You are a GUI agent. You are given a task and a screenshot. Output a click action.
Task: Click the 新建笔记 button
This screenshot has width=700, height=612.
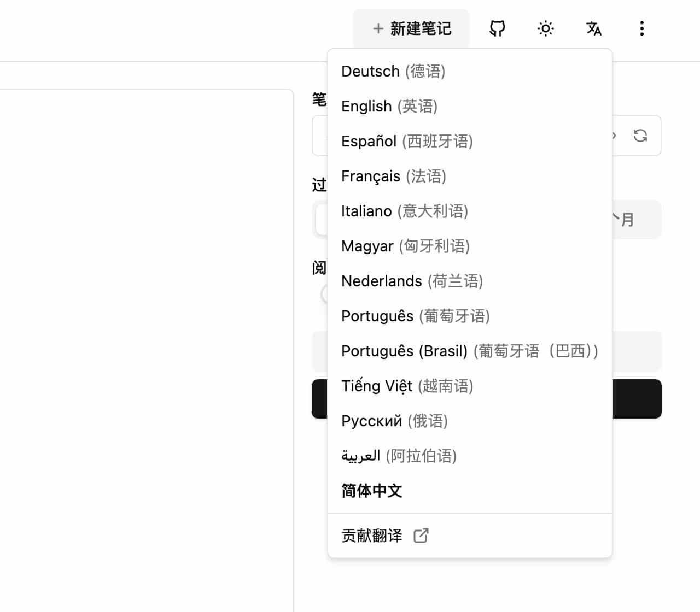411,28
